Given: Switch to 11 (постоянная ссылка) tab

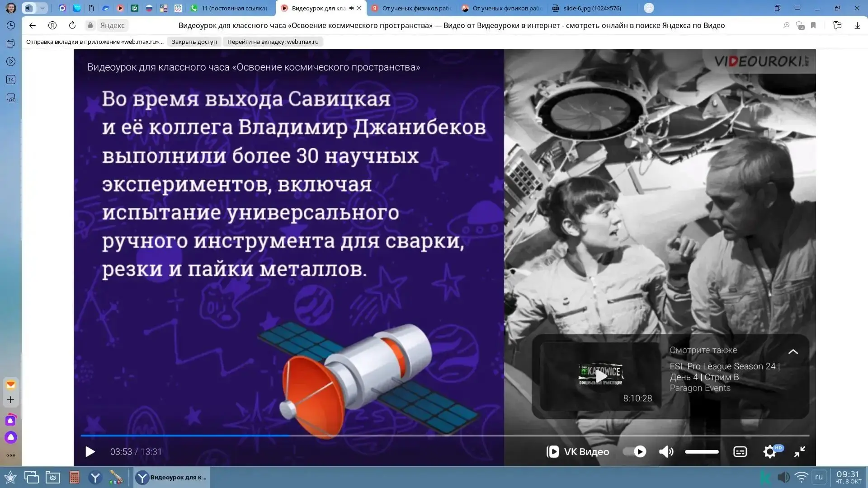Looking at the screenshot, I should pos(230,8).
